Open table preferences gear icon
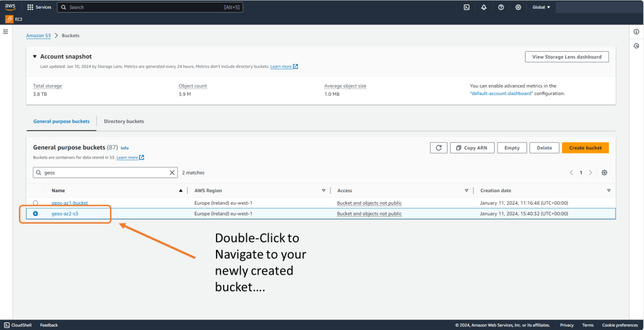 [604, 173]
